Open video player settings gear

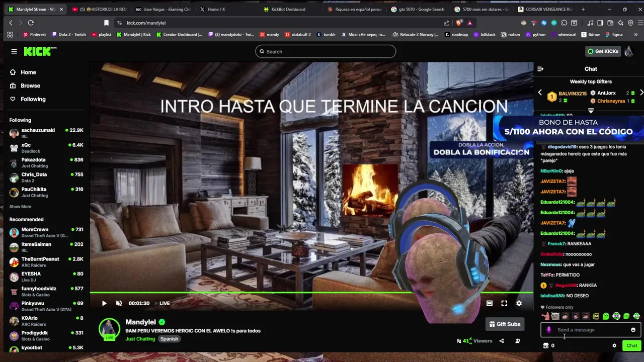[519, 303]
